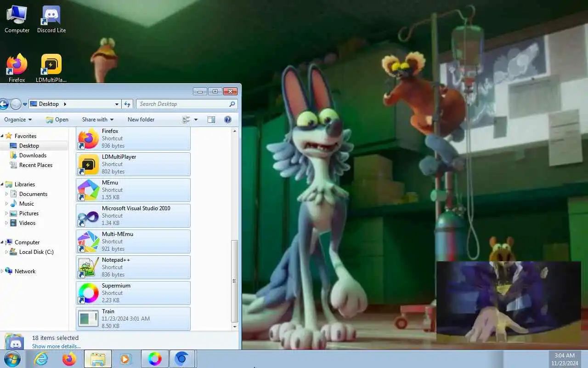588x368 pixels.
Task: Collapse the Libraries group
Action: pos(2,184)
